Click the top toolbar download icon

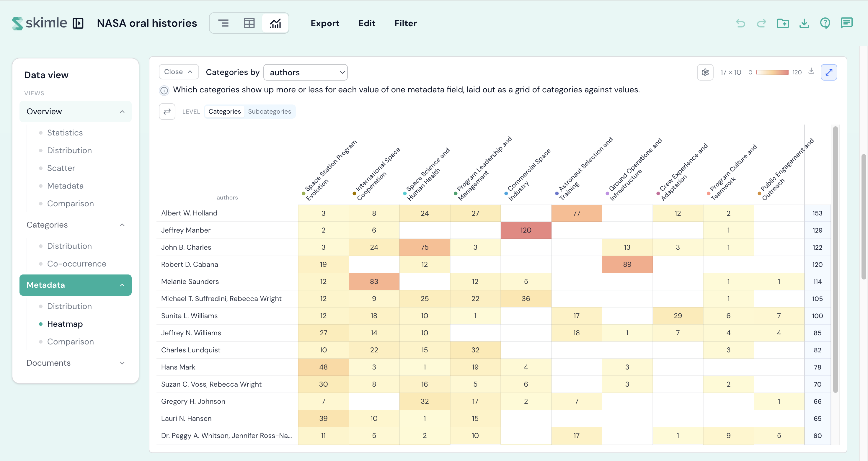click(804, 23)
